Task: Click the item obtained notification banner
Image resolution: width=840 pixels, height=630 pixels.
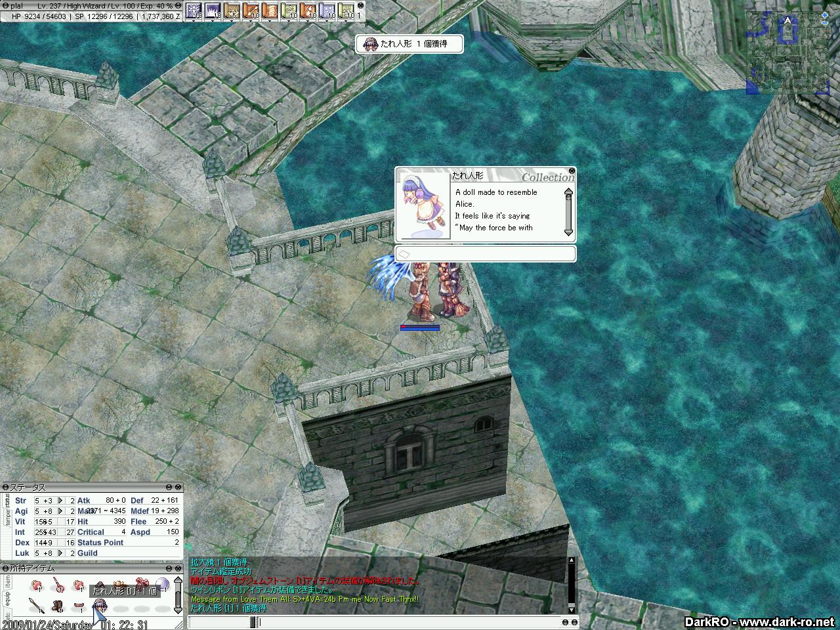Action: tap(410, 44)
